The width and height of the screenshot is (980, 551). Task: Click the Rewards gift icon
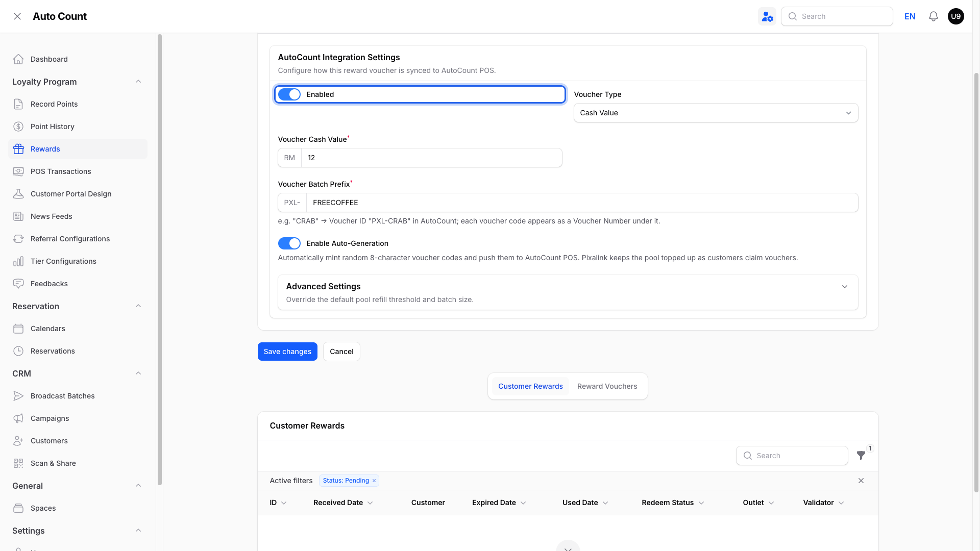(x=18, y=149)
